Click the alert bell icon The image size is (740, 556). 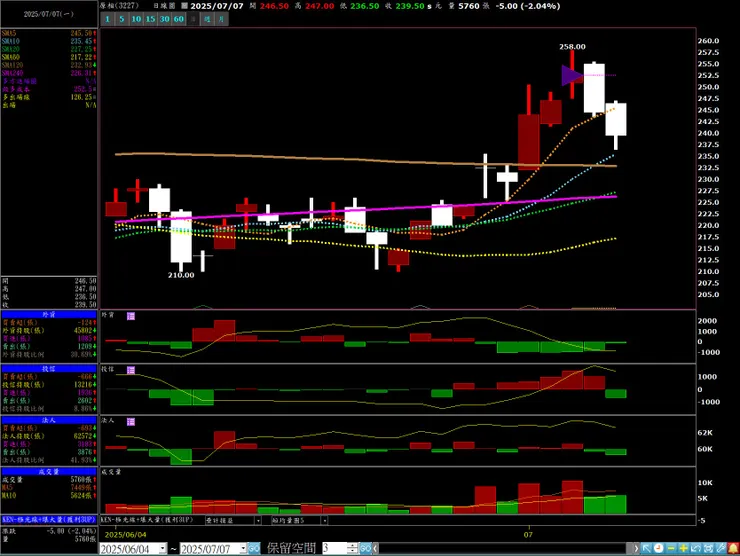[x=733, y=548]
